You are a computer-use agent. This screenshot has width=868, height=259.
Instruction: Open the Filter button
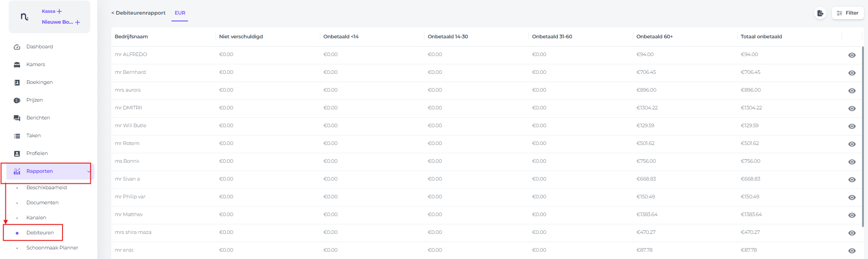(x=847, y=13)
